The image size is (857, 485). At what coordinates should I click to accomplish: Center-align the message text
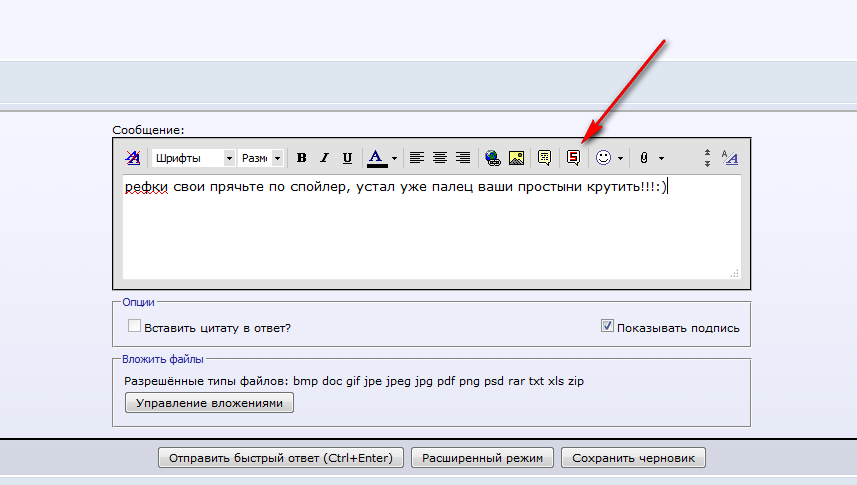(440, 158)
